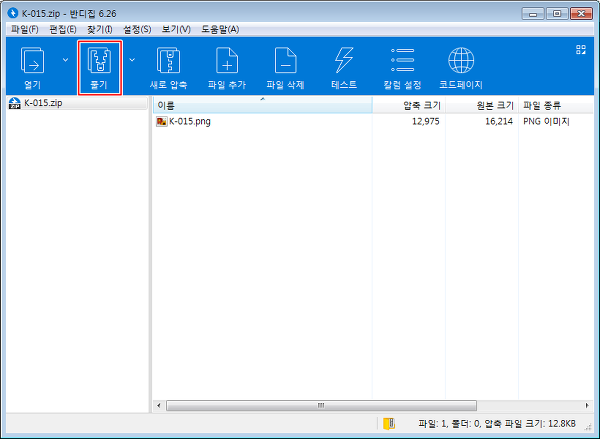The width and height of the screenshot is (600, 439).
Task: Click the scrollbar right arrow
Action: point(587,405)
